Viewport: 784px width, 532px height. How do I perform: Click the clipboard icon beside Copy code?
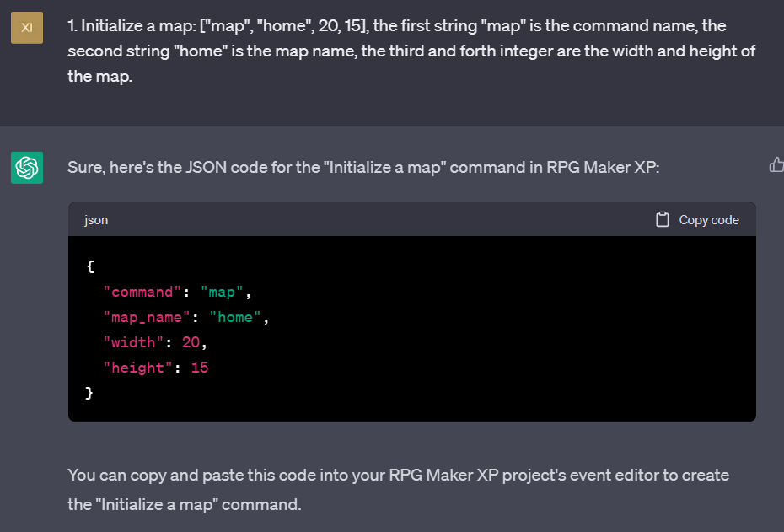(663, 219)
